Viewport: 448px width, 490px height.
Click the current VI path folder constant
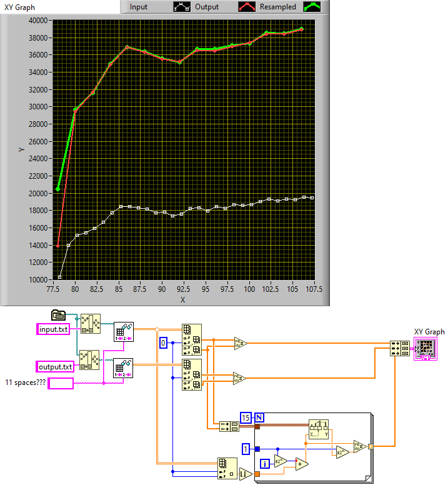click(x=59, y=315)
